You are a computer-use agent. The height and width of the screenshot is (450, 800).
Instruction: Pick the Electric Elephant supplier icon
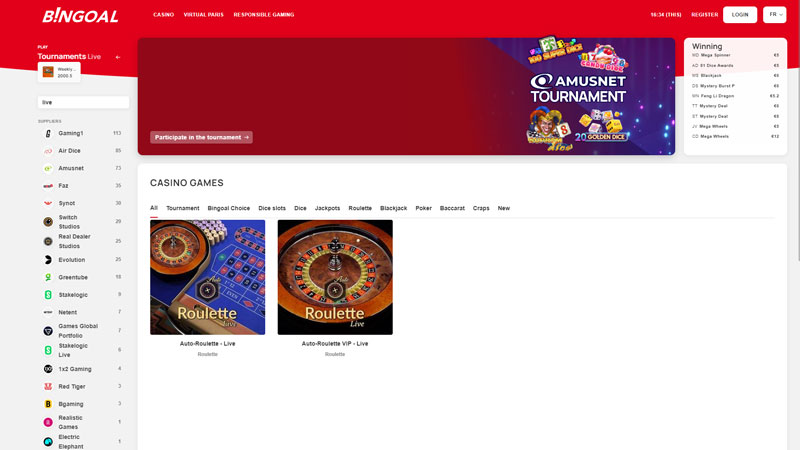(x=48, y=442)
